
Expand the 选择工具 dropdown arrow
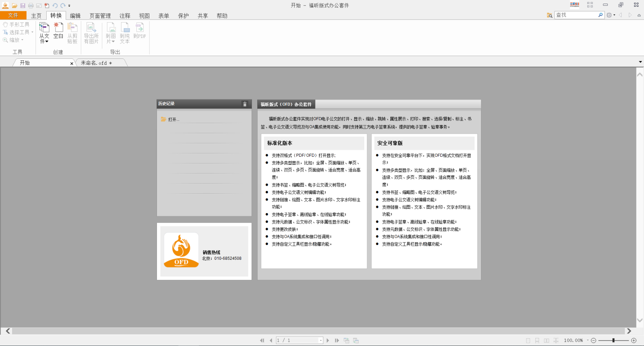point(32,32)
